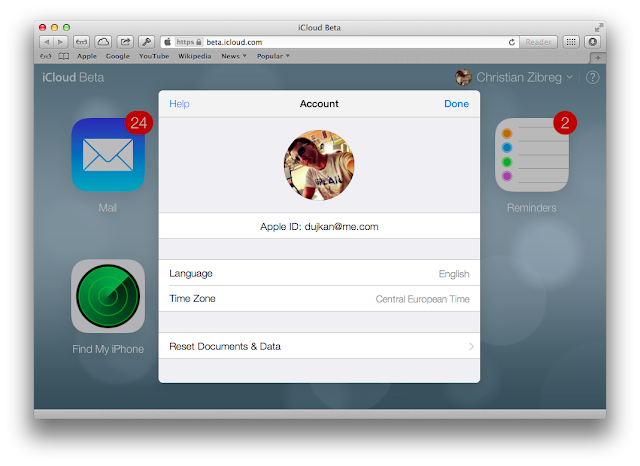Open the Find My iPhone radar icon

pyautogui.click(x=108, y=296)
